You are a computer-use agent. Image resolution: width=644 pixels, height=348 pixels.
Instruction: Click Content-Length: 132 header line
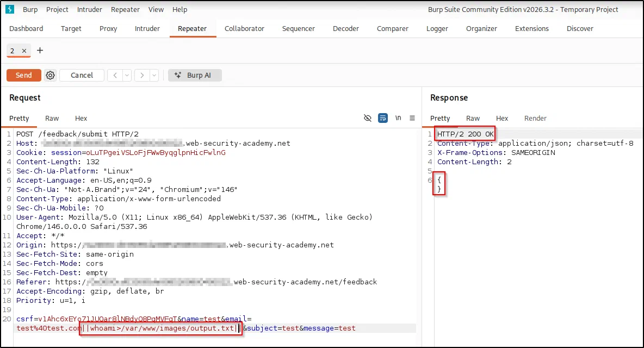coord(58,161)
